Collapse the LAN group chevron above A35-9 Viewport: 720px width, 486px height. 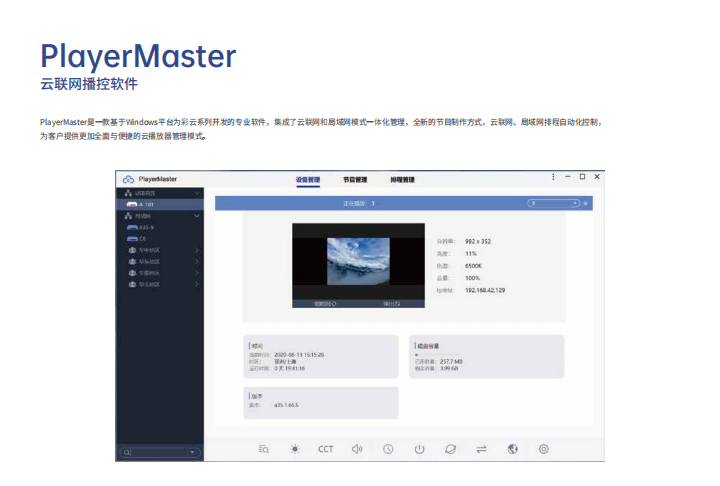click(197, 215)
